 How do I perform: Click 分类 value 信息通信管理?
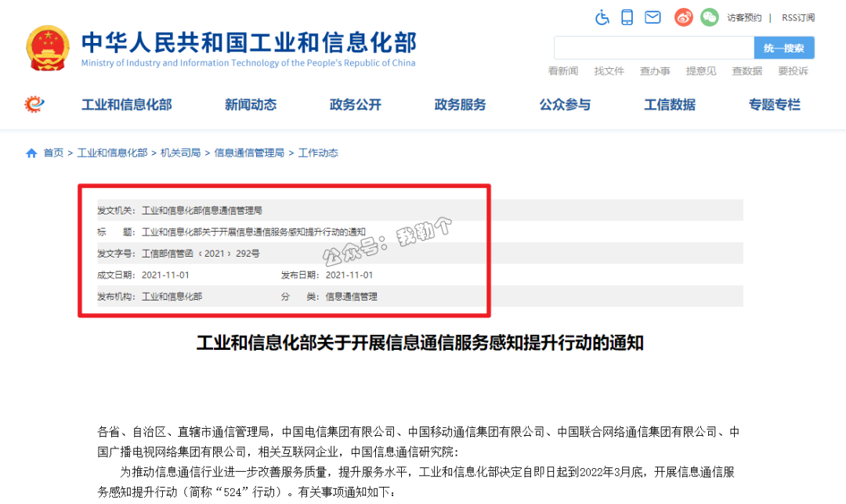tap(351, 297)
